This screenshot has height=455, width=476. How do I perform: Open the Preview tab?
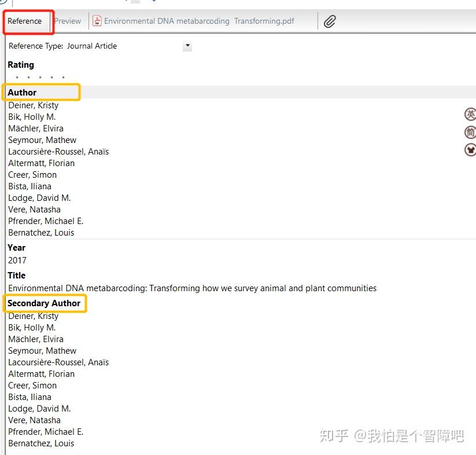tap(68, 21)
